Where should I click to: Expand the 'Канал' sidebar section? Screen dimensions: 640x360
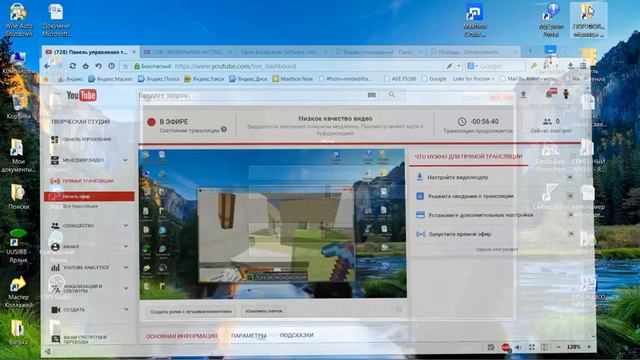(125, 246)
